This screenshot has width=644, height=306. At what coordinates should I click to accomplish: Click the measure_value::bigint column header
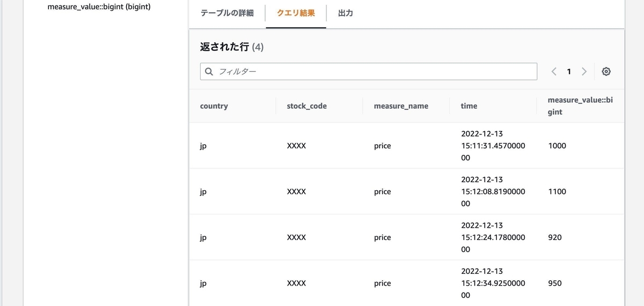580,106
